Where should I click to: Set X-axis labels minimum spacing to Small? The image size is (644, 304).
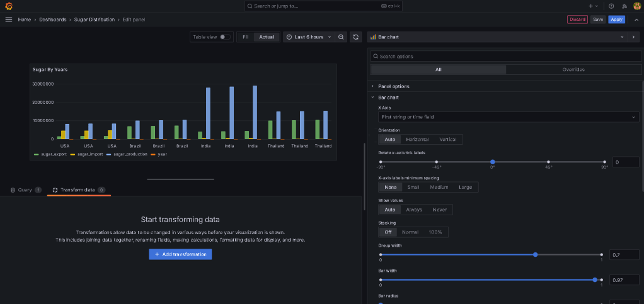[x=413, y=187]
